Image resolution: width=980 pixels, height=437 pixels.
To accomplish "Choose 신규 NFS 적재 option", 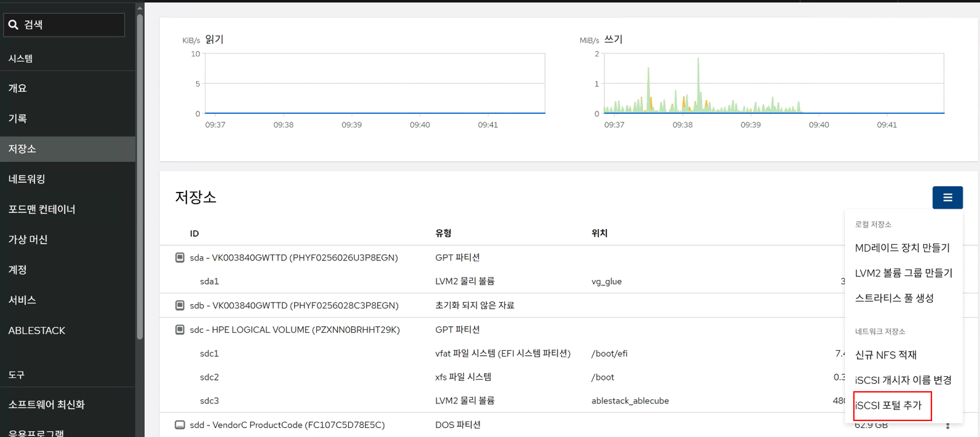I will point(885,355).
